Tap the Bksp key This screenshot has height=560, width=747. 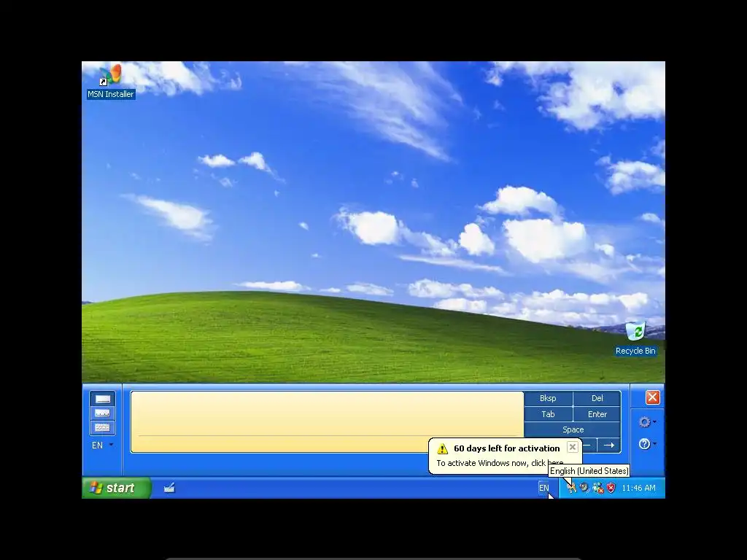pyautogui.click(x=548, y=398)
